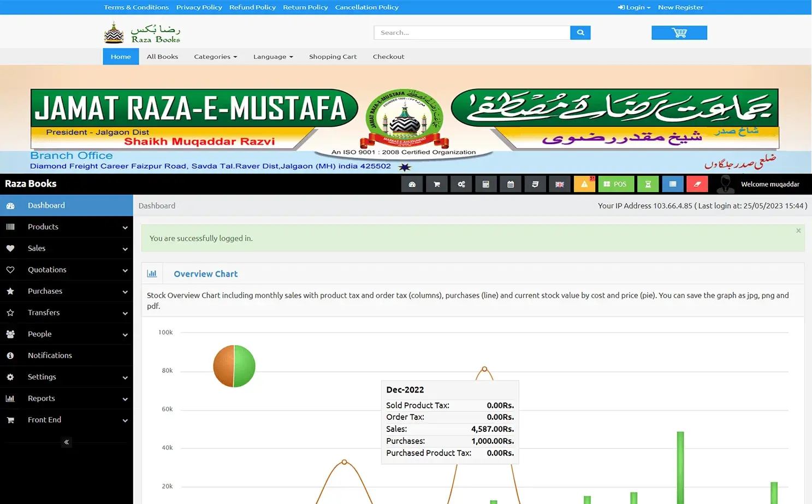
Task: Launch the POS module from the toolbar
Action: point(616,184)
